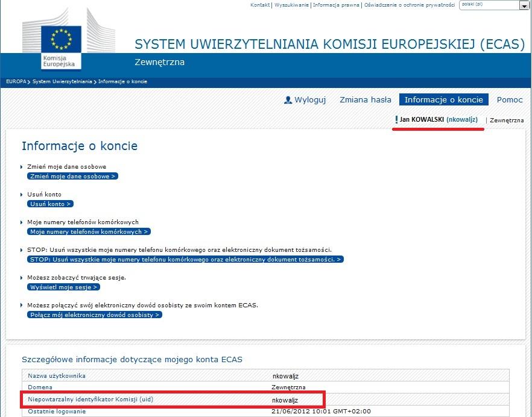This screenshot has height=417, width=532.
Task: Click arrow bullet beside Możesz zobaczyć trwające sesje
Action: [x=22, y=278]
